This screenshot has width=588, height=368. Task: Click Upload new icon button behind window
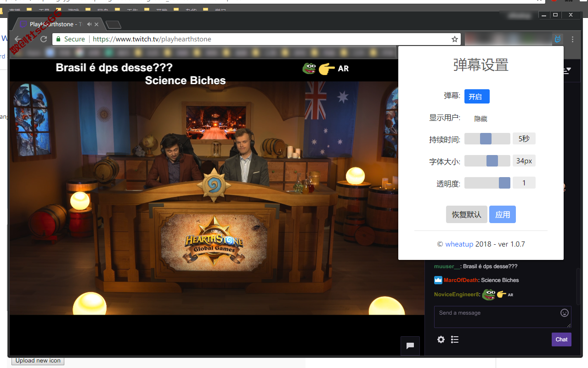(x=38, y=361)
